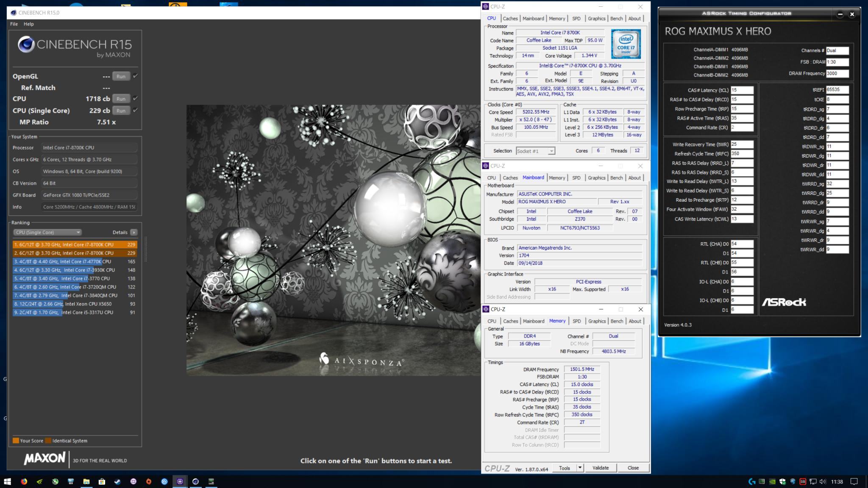This screenshot has width=868, height=488.
Task: Click the taskbar clock showing 11:38
Action: 837,482
